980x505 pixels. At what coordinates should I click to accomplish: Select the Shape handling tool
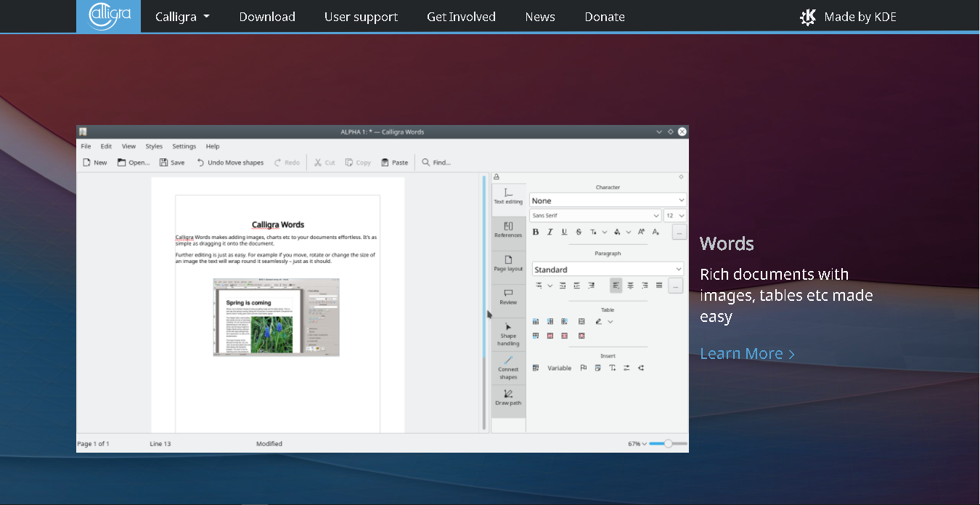508,335
